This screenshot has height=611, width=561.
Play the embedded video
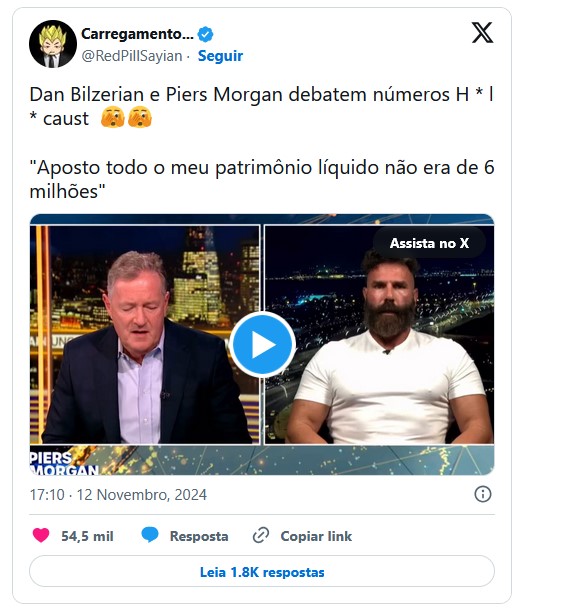pyautogui.click(x=262, y=344)
